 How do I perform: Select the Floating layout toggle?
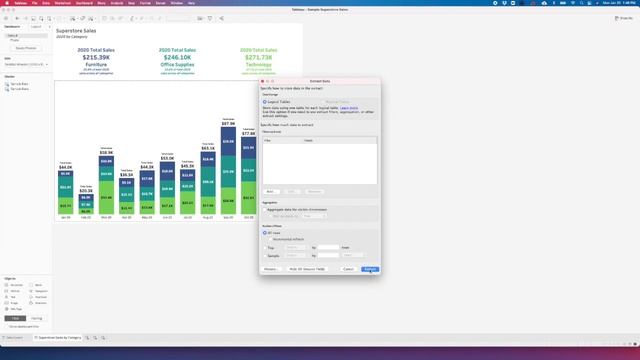point(37,318)
